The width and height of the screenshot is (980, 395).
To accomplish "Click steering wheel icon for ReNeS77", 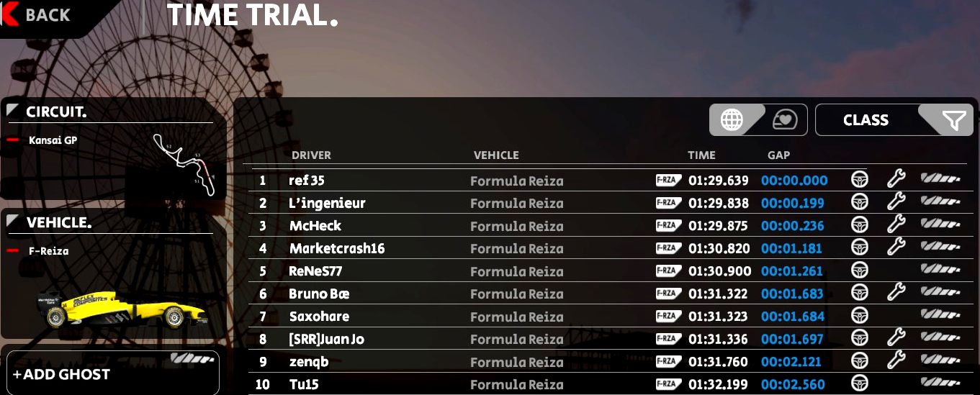I will pos(859,271).
